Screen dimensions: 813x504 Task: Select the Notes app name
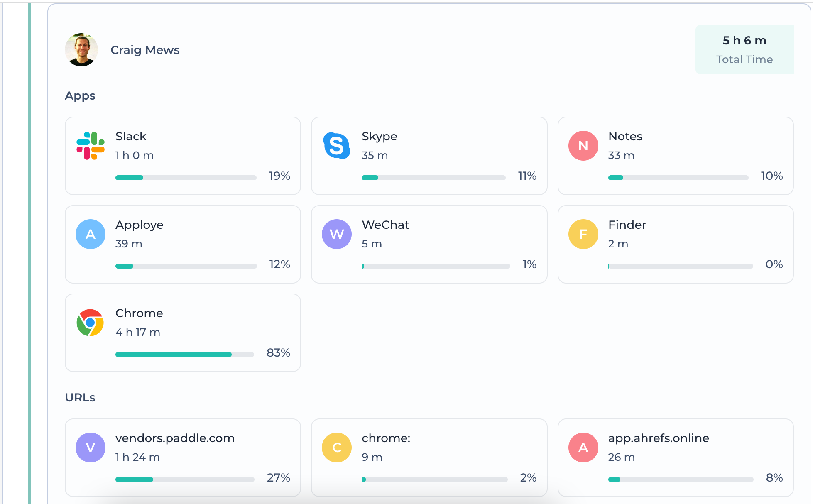pyautogui.click(x=625, y=136)
